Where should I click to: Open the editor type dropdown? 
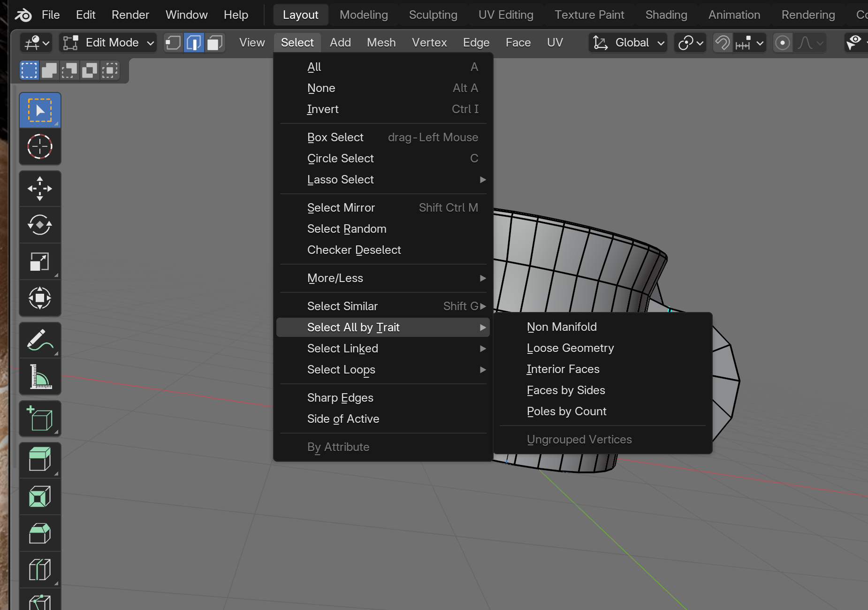[36, 43]
